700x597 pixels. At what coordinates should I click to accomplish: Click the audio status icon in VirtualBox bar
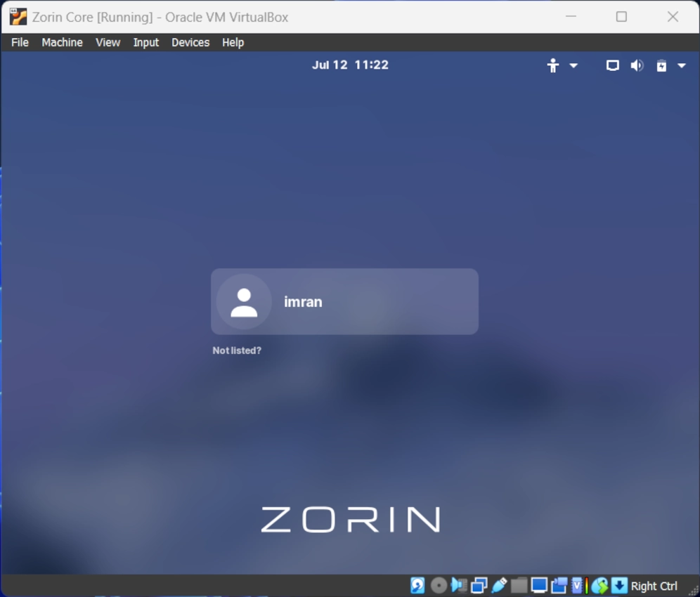click(x=459, y=585)
